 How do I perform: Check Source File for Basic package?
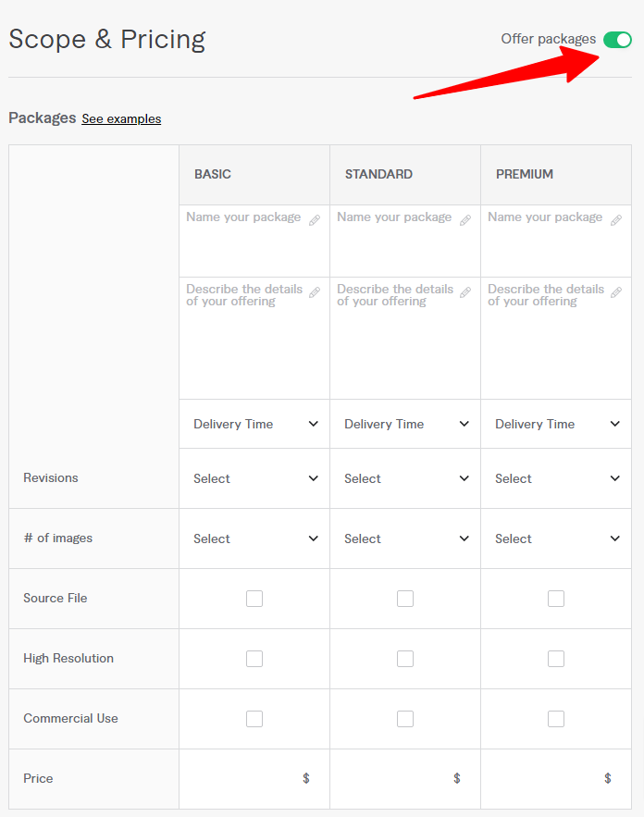[x=254, y=598]
